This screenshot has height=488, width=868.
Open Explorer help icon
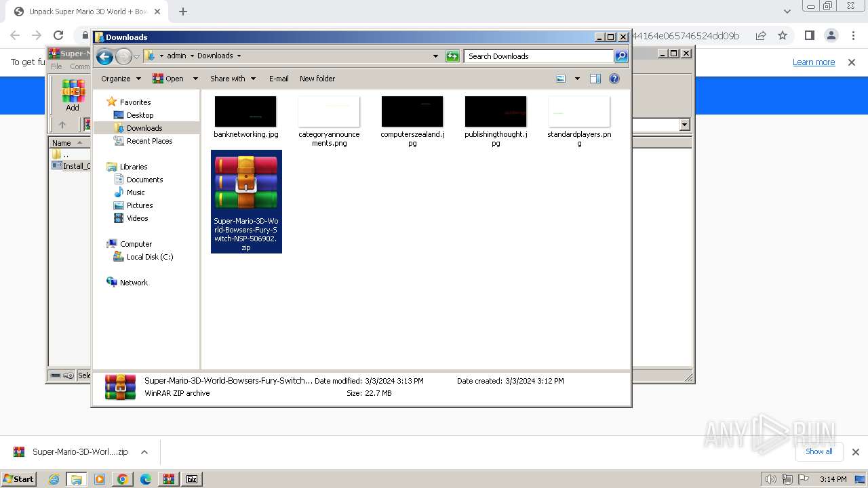[614, 79]
